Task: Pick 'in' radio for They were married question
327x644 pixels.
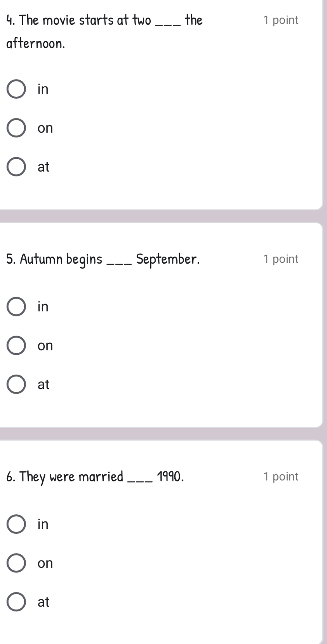Action: pyautogui.click(x=16, y=524)
